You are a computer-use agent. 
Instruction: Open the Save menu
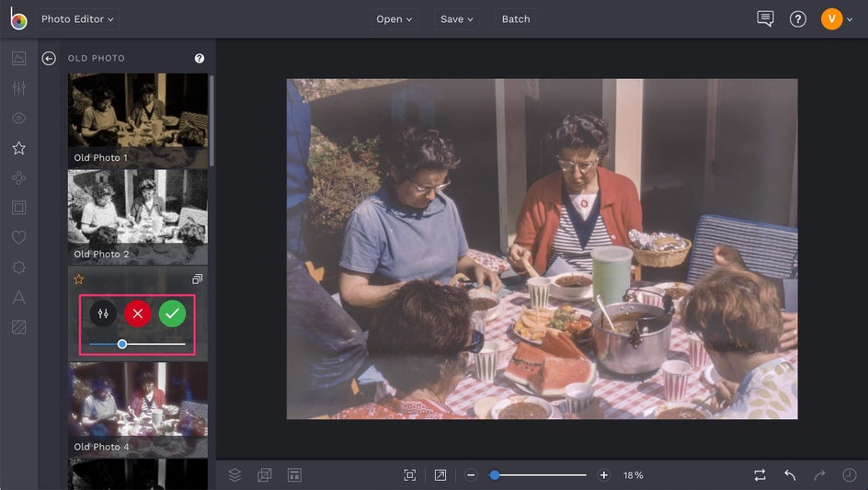456,18
